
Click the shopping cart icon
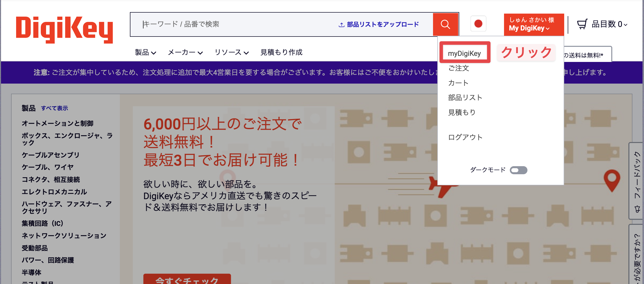point(582,24)
